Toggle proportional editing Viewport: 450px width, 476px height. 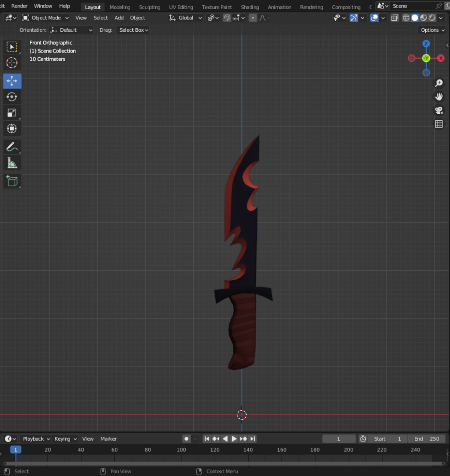252,18
